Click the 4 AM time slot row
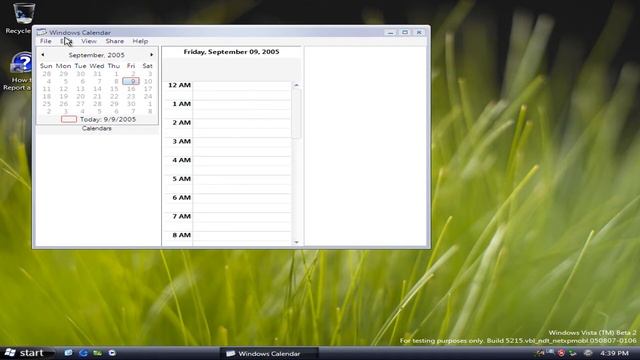The image size is (640, 360). coord(242,165)
